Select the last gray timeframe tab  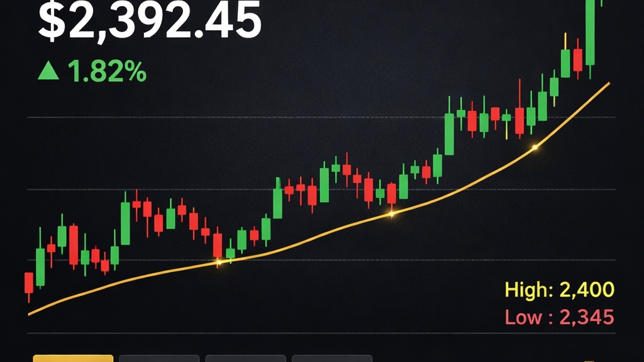[332, 358]
